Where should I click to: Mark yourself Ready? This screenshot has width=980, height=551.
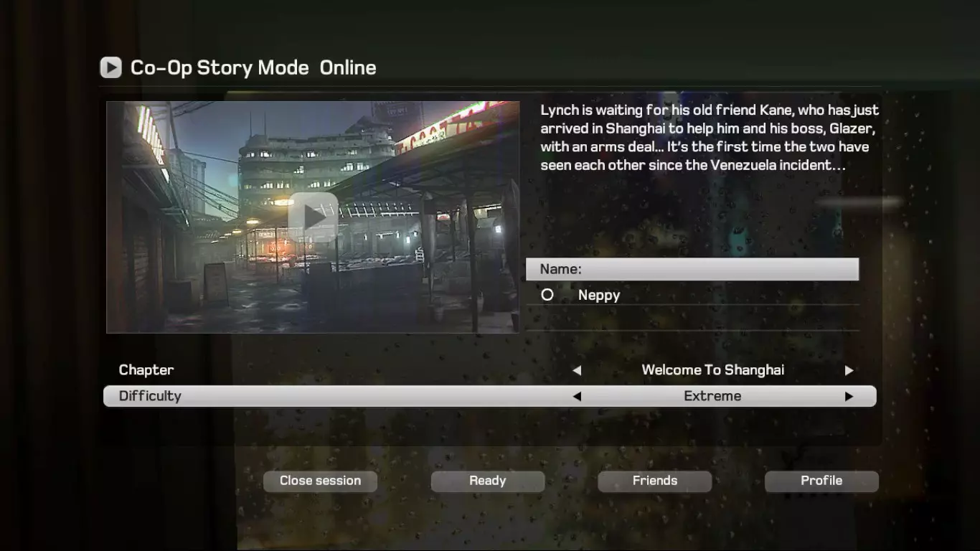tap(488, 481)
